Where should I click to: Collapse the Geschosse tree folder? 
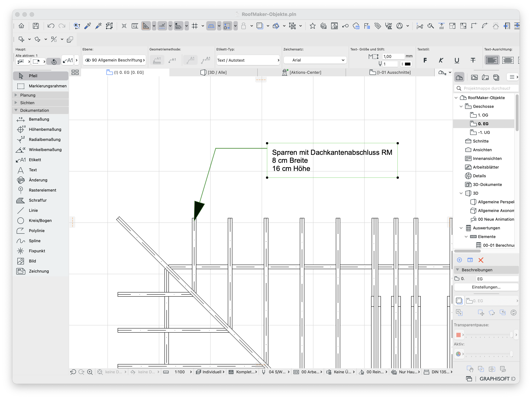pos(461,107)
